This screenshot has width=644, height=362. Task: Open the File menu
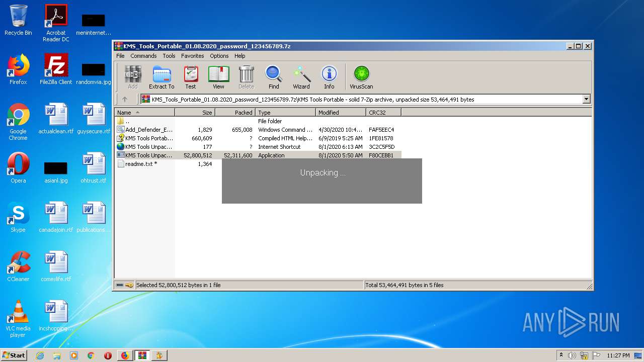click(x=120, y=56)
